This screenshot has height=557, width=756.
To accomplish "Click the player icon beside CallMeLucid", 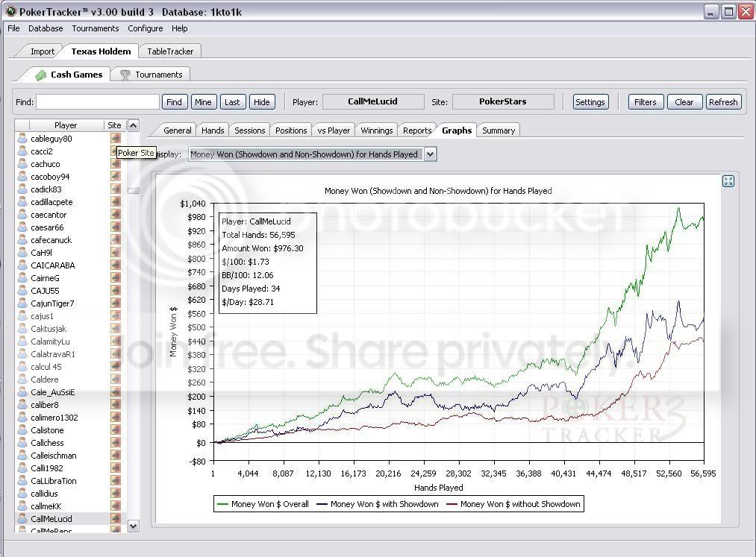I will (x=22, y=518).
